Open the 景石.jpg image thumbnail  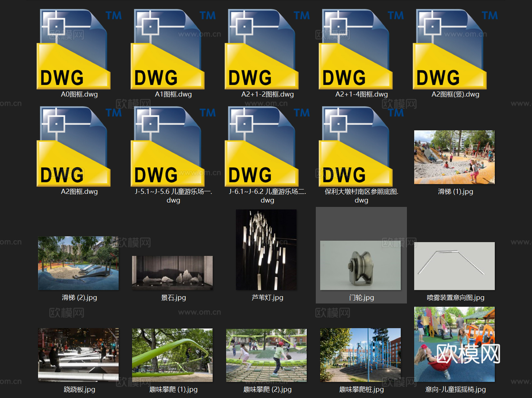tap(172, 273)
